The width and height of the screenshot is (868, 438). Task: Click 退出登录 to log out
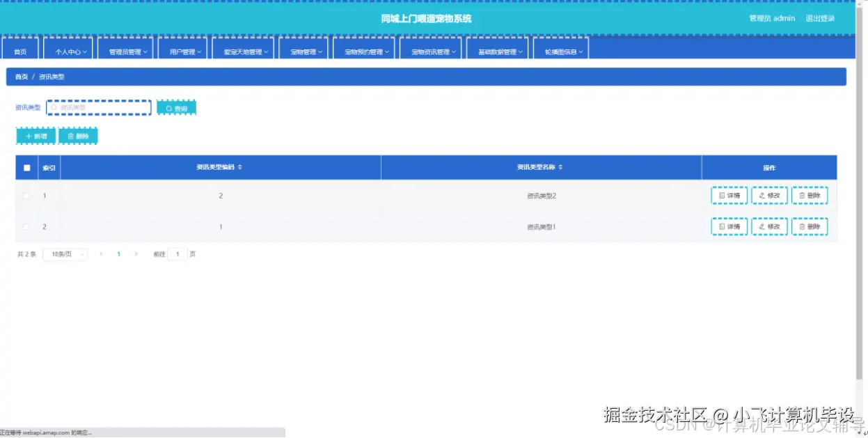pos(820,18)
